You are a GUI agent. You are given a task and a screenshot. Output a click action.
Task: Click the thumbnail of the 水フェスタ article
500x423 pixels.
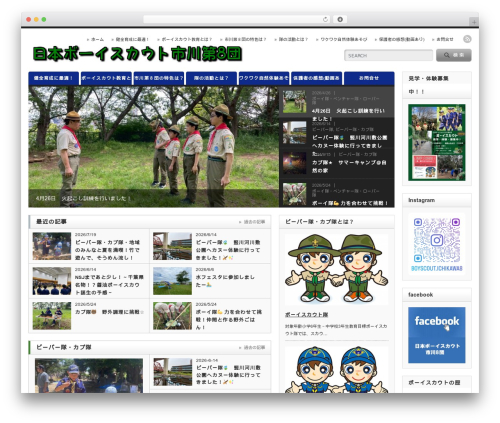(172, 281)
